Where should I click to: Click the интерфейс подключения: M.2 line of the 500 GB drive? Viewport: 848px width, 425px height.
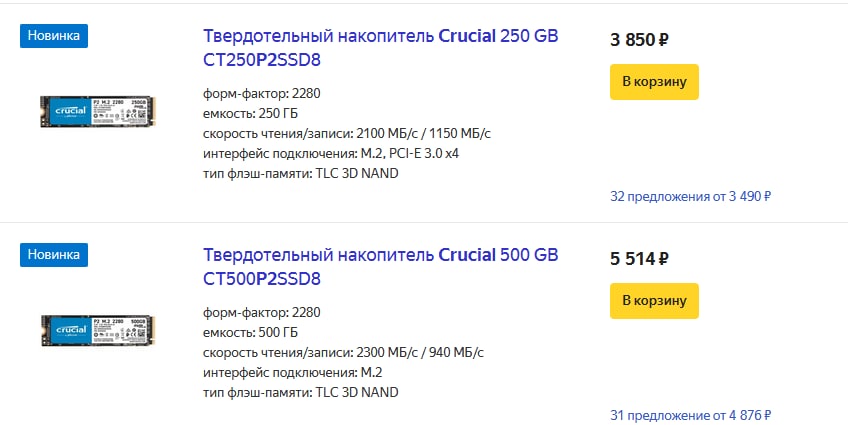pos(293,373)
